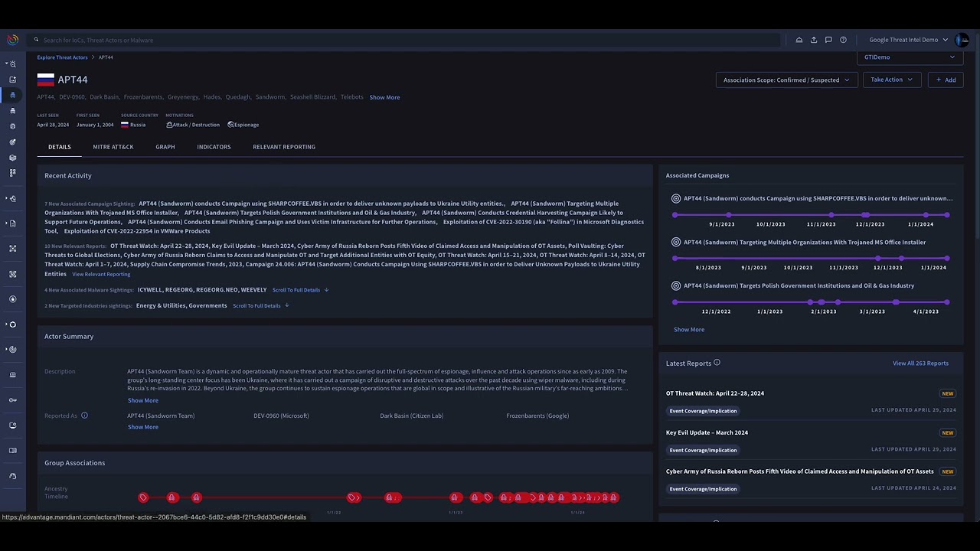980x551 pixels.
Task: Click the Russian flag next to APT44
Action: (x=45, y=80)
